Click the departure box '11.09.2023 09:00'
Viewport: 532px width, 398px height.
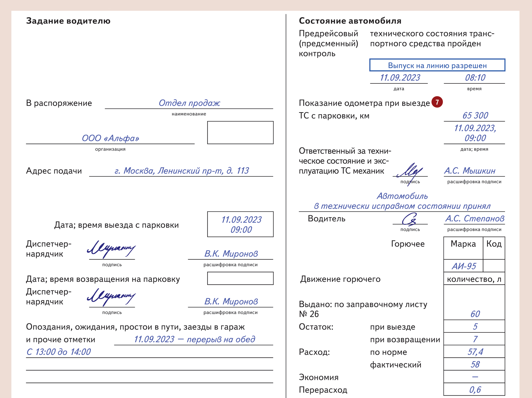pos(240,224)
